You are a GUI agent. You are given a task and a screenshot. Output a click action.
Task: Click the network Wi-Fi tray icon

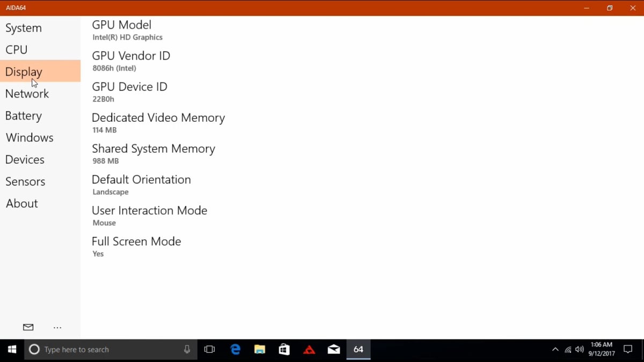coord(568,350)
